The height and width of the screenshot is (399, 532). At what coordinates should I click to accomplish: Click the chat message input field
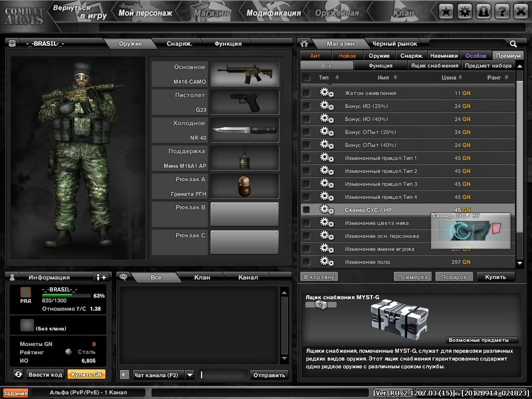tap(223, 375)
